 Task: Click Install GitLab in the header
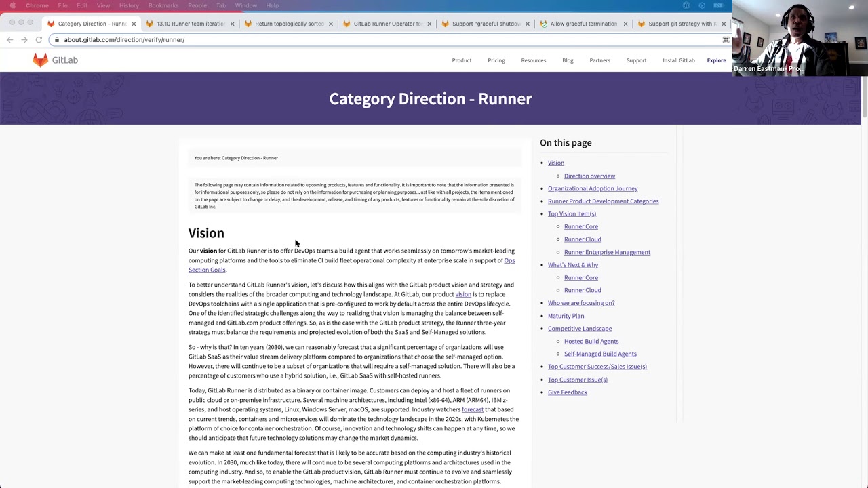[679, 60]
